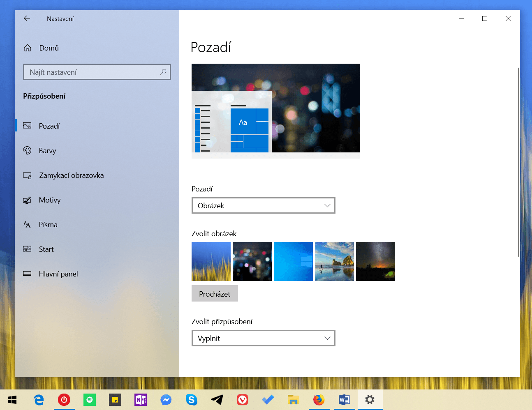Open Spotify from the taskbar
Image resolution: width=532 pixels, height=410 pixels.
pos(90,400)
